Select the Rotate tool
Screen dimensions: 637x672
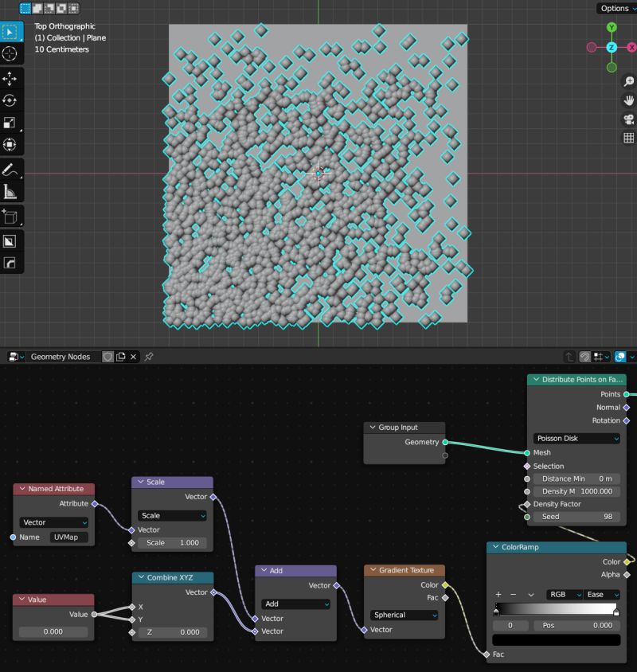tap(10, 102)
